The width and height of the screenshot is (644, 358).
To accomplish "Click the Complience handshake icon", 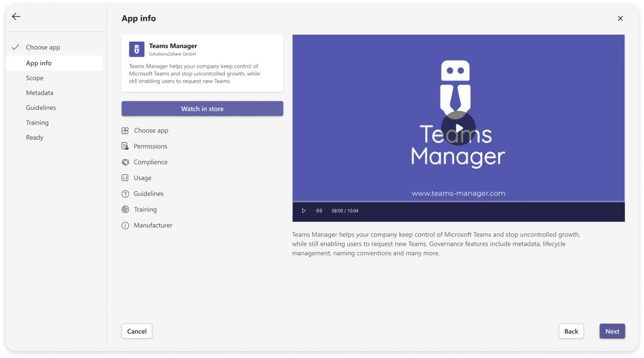I will (125, 162).
